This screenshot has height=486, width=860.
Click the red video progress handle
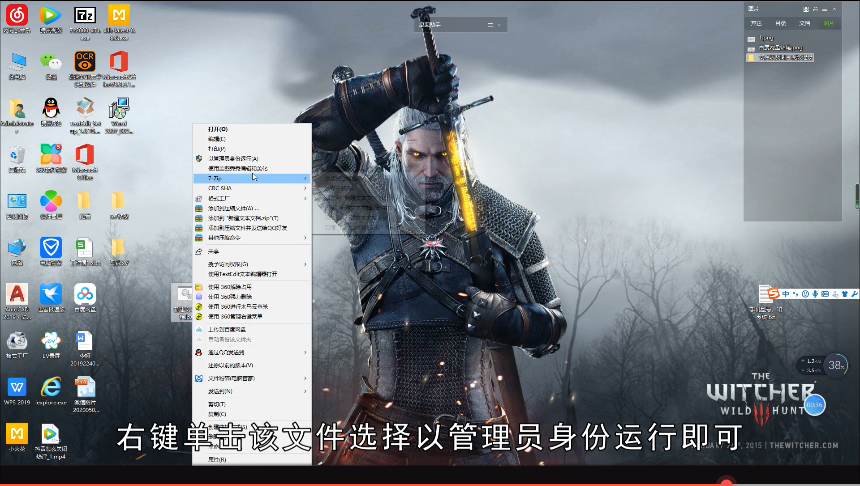[x=726, y=483]
